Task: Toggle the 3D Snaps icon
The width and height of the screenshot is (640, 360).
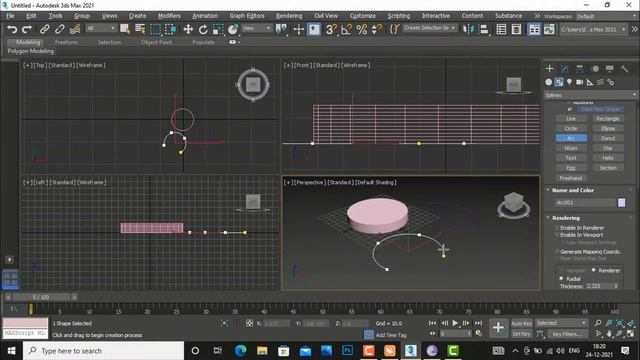Action: tap(331, 29)
